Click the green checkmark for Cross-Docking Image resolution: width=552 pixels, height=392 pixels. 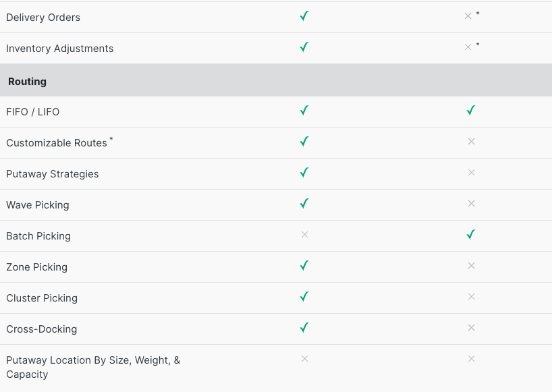pyautogui.click(x=304, y=328)
